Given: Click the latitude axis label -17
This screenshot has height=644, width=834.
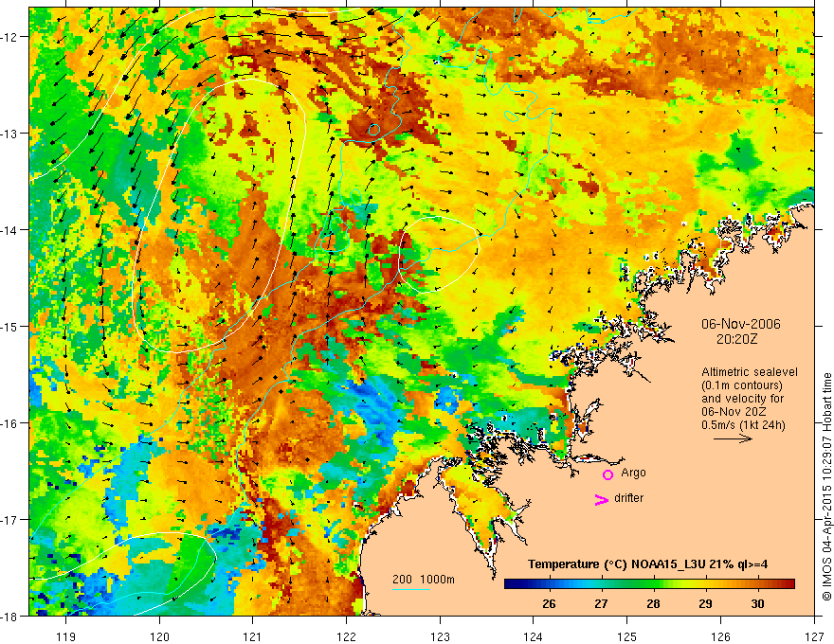Looking at the screenshot, I should [9, 520].
